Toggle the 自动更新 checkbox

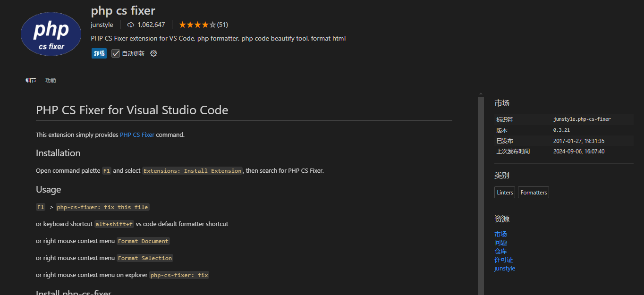[116, 53]
